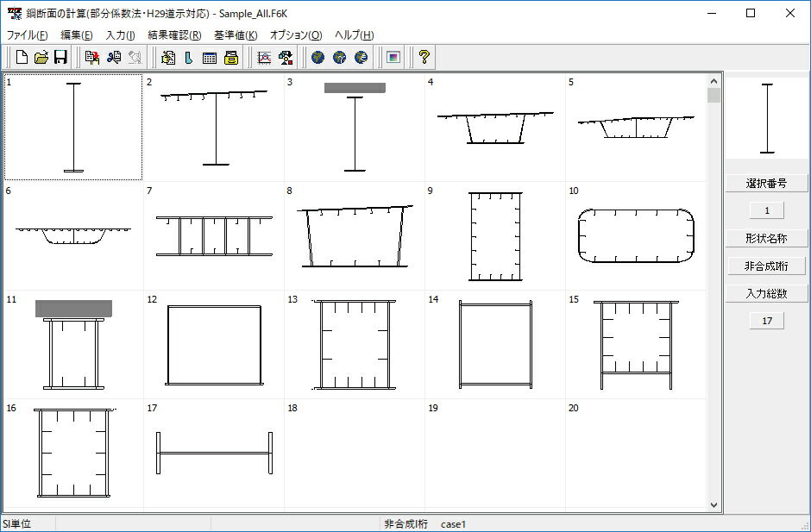Image resolution: width=811 pixels, height=532 pixels.
Task: Click the scrollbar down arrow
Action: [x=714, y=505]
